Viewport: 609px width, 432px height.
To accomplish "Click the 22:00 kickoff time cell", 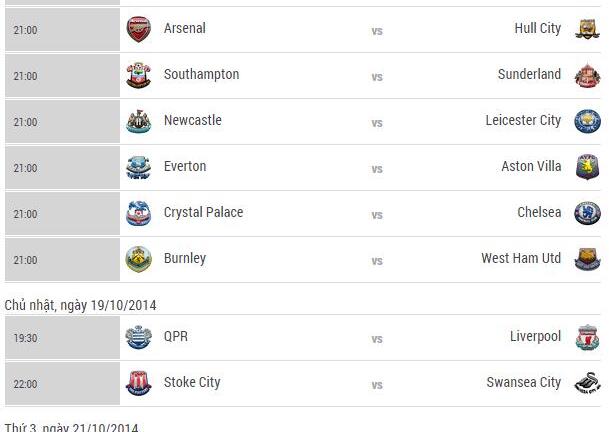I will [62, 384].
